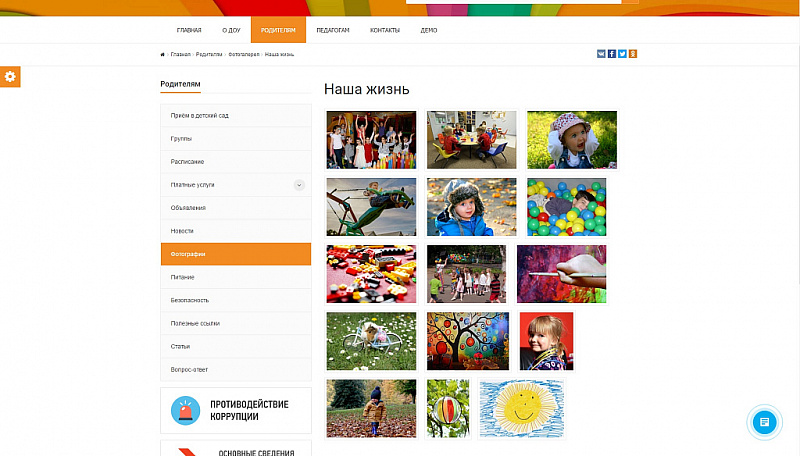Click the siren icon on corruption banner
The height and width of the screenshot is (456, 800).
[185, 411]
